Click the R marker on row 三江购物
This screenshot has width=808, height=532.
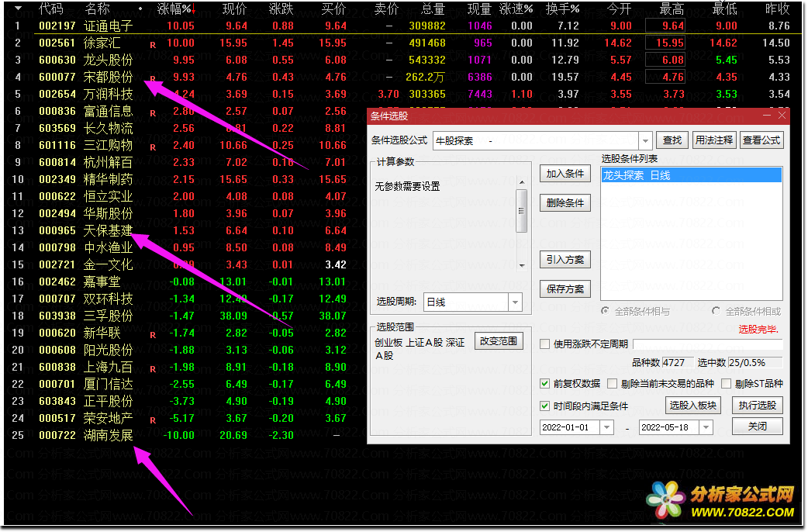[x=153, y=147]
